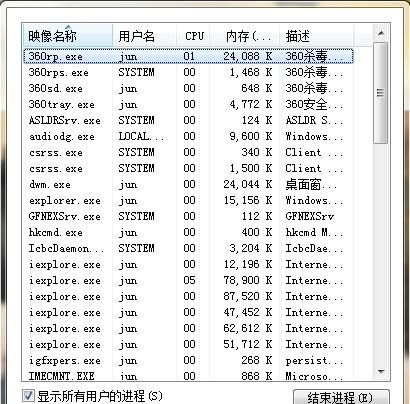Select the GFNEXSrv.exe process

coord(188,216)
